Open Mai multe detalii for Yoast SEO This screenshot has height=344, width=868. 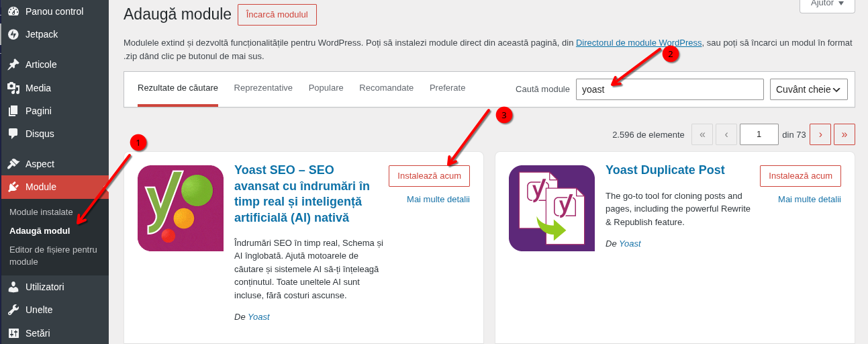coord(438,200)
